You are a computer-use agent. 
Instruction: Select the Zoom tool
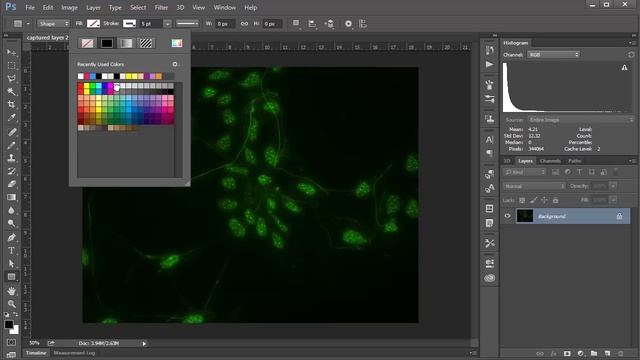[x=11, y=304]
